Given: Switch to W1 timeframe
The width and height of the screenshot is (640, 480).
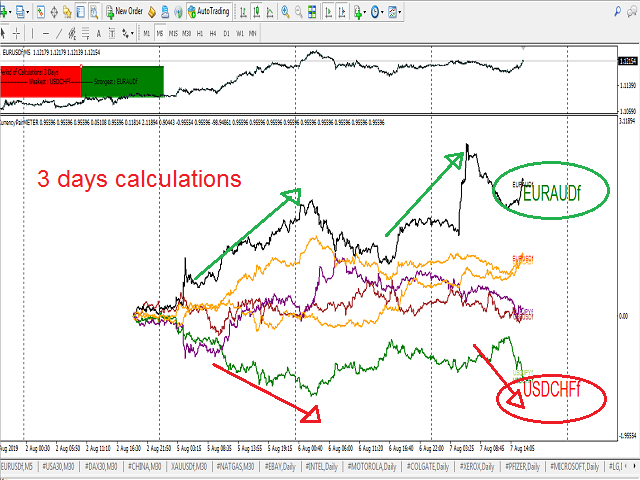Looking at the screenshot, I should (x=240, y=33).
